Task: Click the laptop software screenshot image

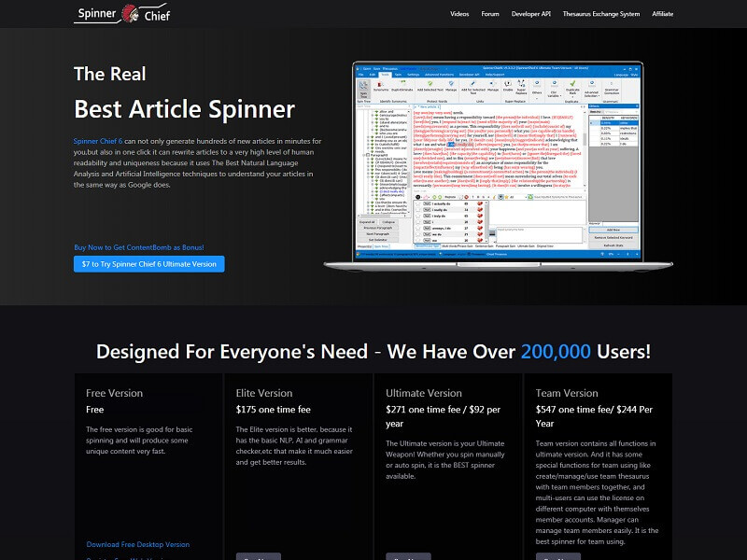Action: 498,166
